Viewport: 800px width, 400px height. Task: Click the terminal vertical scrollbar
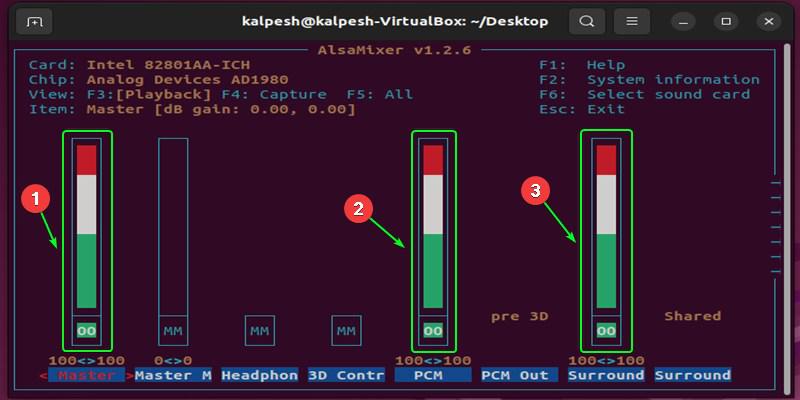(x=787, y=221)
